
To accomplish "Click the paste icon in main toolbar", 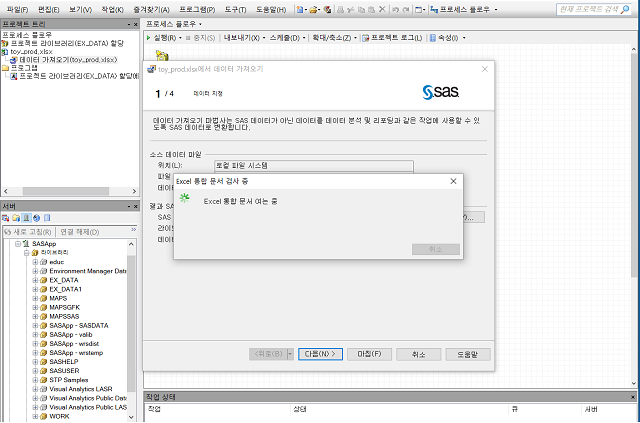I will click(x=371, y=9).
